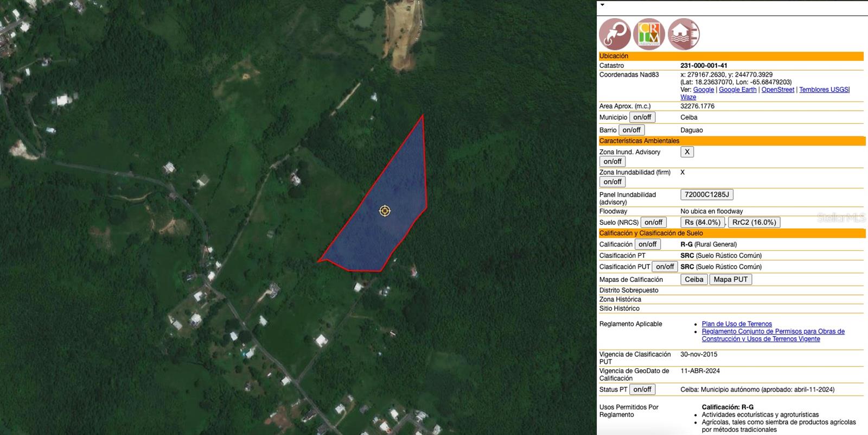Open the Google Earth link
Viewport: 868px width, 435px height.
(x=737, y=90)
